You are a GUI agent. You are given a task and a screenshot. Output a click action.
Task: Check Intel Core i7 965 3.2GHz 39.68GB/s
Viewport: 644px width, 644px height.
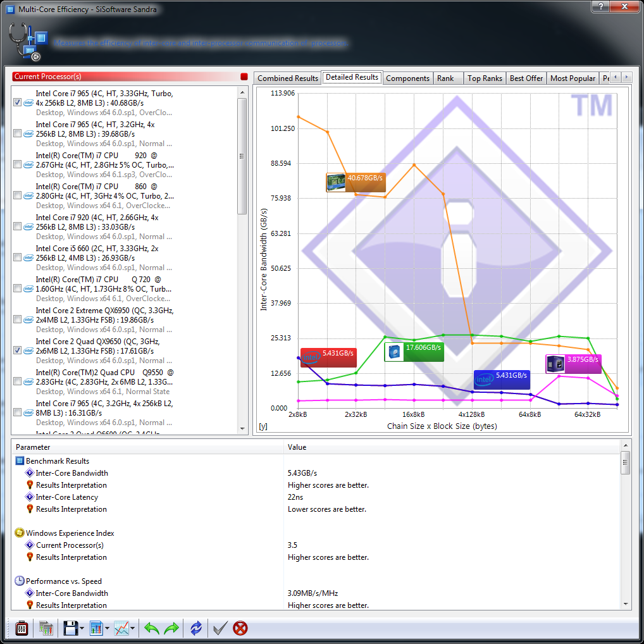[x=17, y=133]
